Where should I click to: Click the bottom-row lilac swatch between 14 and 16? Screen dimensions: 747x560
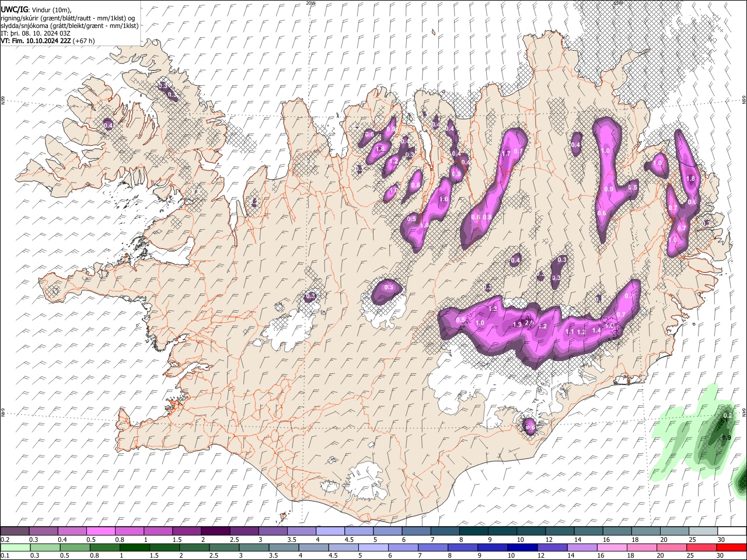click(582, 547)
